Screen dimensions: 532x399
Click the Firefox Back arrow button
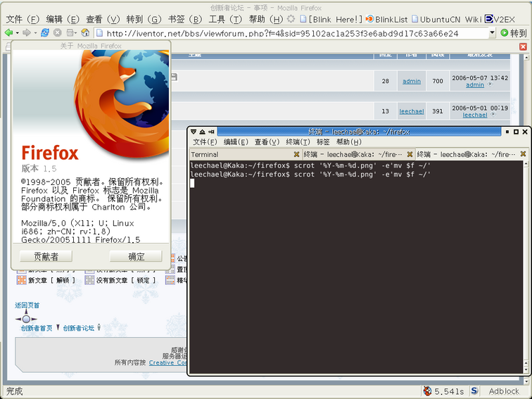pos(8,32)
